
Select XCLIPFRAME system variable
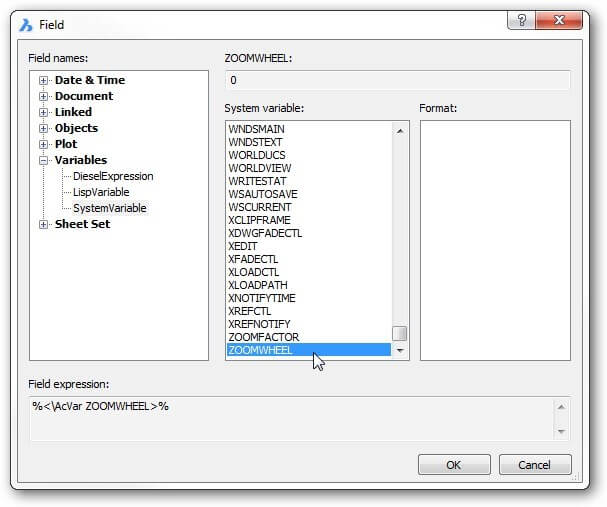(309, 220)
